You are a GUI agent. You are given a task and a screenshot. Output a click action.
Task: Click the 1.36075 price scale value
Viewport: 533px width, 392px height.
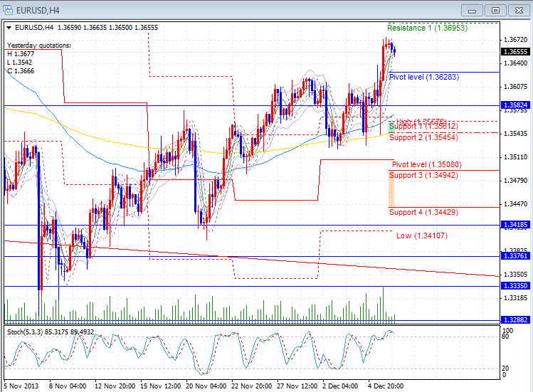[515, 87]
